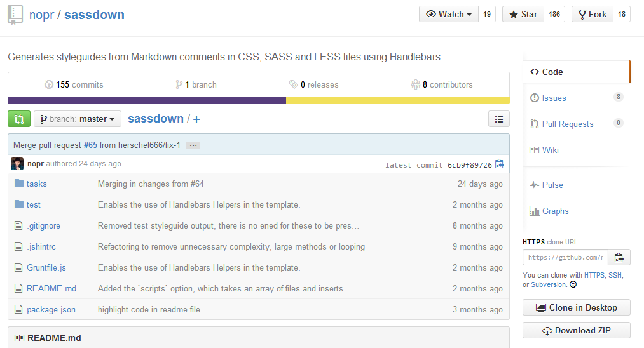Image resolution: width=644 pixels, height=348 pixels.
Task: Open nopr user profile link in header
Action: pyautogui.click(x=41, y=15)
